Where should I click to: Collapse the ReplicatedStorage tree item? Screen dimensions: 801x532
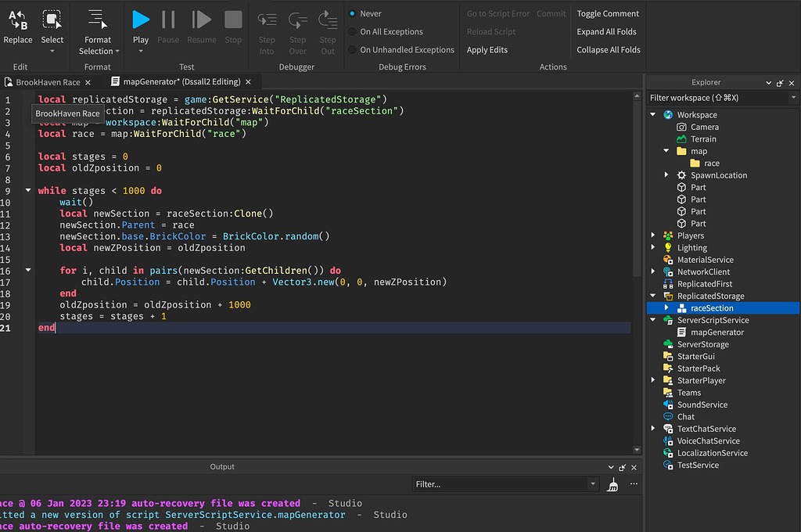[x=654, y=296]
